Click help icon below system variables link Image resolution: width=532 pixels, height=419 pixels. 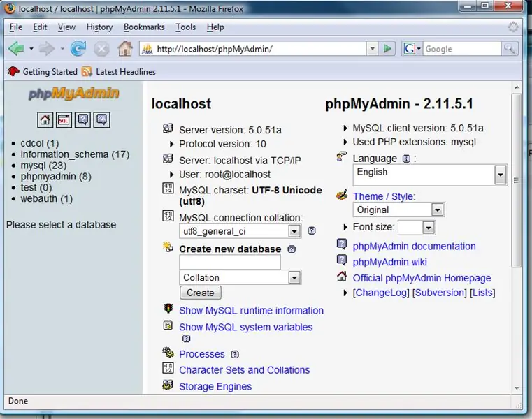pyautogui.click(x=186, y=338)
